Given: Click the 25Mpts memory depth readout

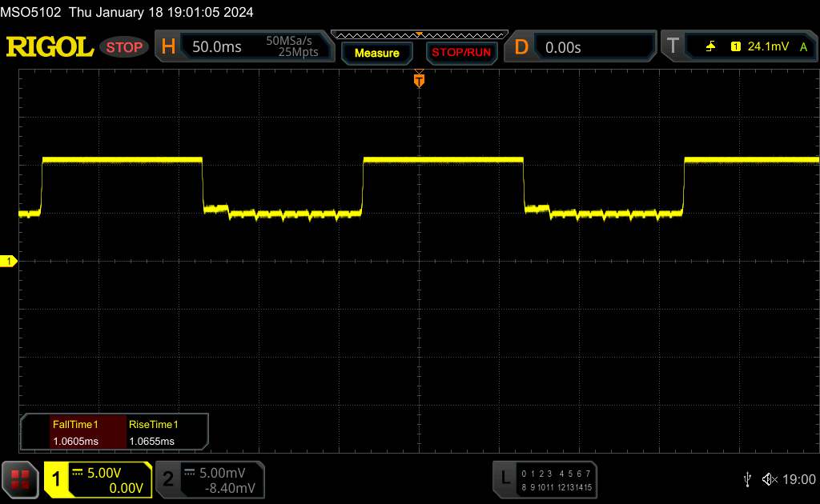Looking at the screenshot, I should click(x=298, y=52).
